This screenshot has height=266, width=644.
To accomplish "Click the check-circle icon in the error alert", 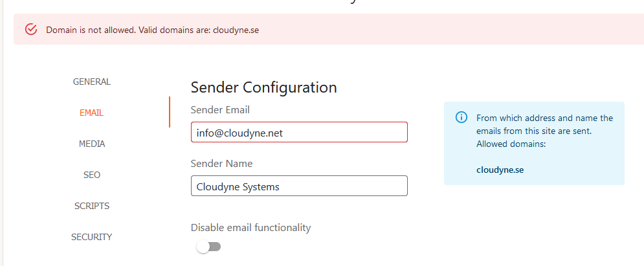I will click(x=31, y=30).
